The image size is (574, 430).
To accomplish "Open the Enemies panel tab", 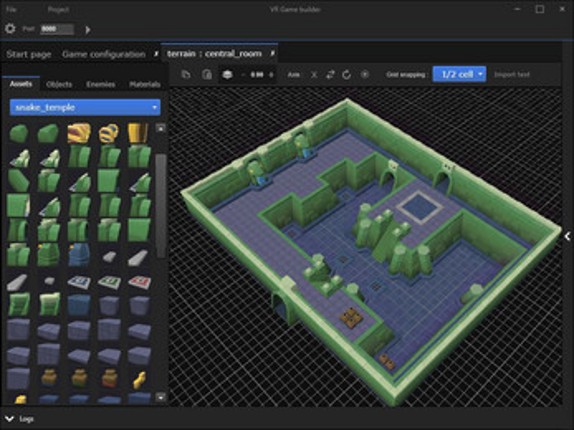I will coord(101,85).
